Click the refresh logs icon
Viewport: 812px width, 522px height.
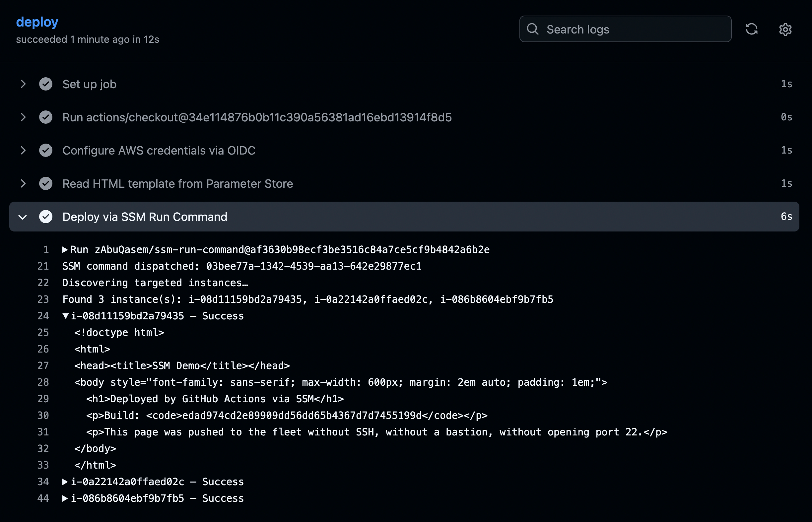coord(751,29)
